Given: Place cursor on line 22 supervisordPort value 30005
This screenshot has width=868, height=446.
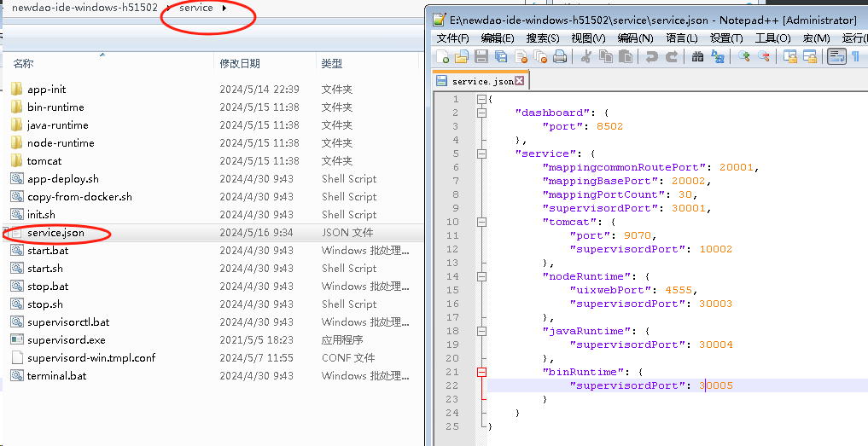Looking at the screenshot, I should click(716, 385).
